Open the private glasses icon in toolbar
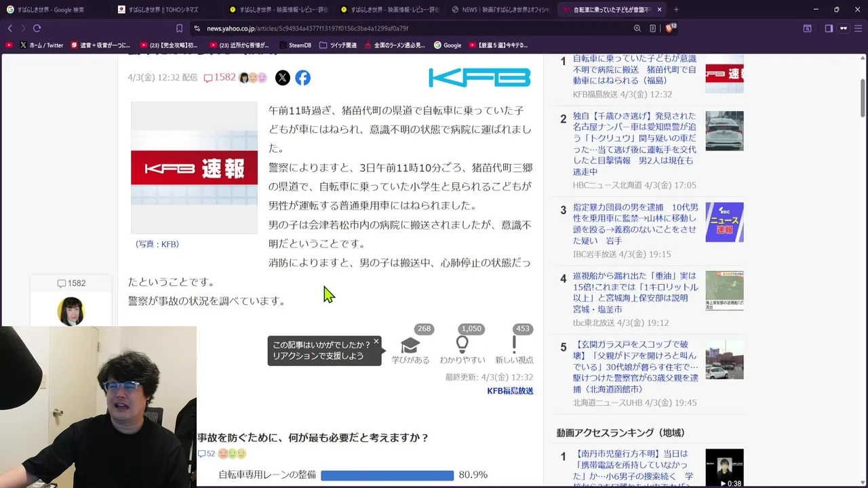 (844, 28)
